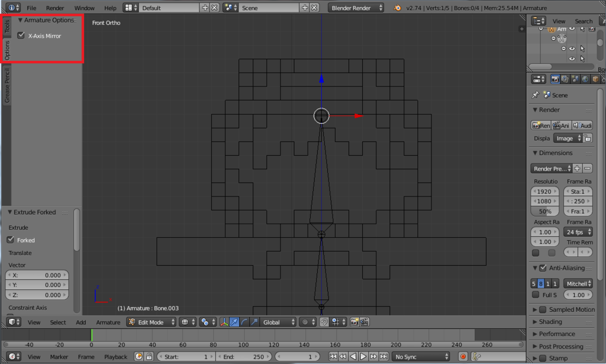Image resolution: width=606 pixels, height=364 pixels.
Task: Collapse the Armature Options panel
Action: (x=20, y=20)
